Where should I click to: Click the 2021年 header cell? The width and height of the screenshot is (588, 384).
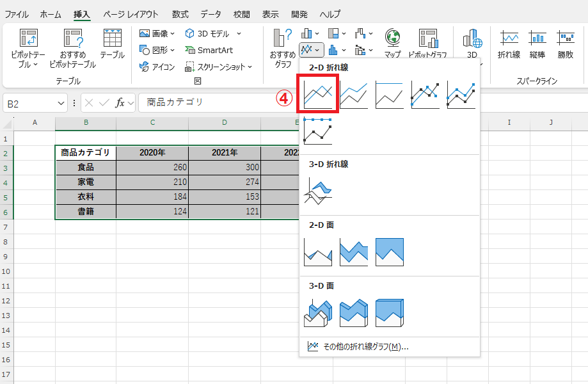[x=224, y=152]
